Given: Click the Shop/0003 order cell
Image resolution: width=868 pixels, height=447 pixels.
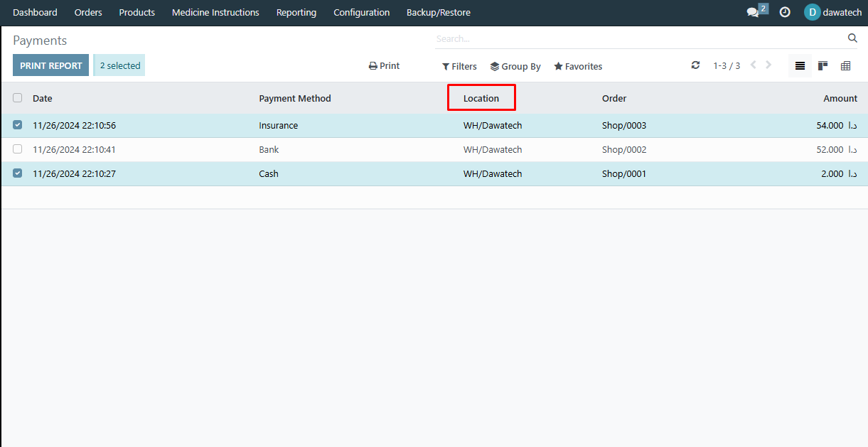Looking at the screenshot, I should click(x=624, y=125).
